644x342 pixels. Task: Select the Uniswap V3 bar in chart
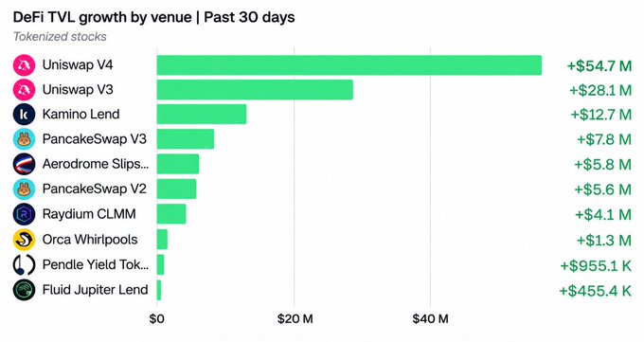click(x=255, y=90)
